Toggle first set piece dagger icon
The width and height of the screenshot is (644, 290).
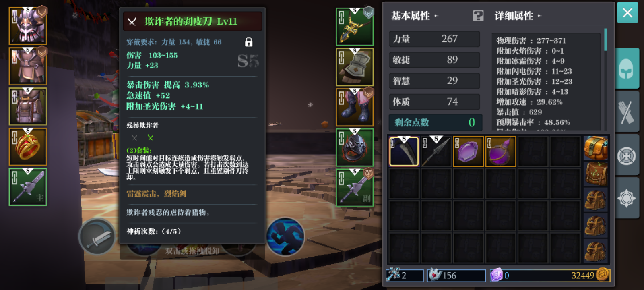pos(134,137)
